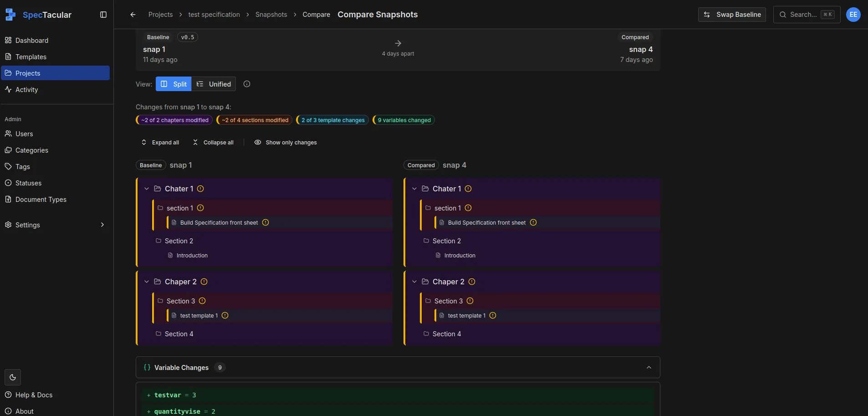The width and height of the screenshot is (868, 416).
Task: Open the test specification breadcrumb link
Action: [214, 15]
